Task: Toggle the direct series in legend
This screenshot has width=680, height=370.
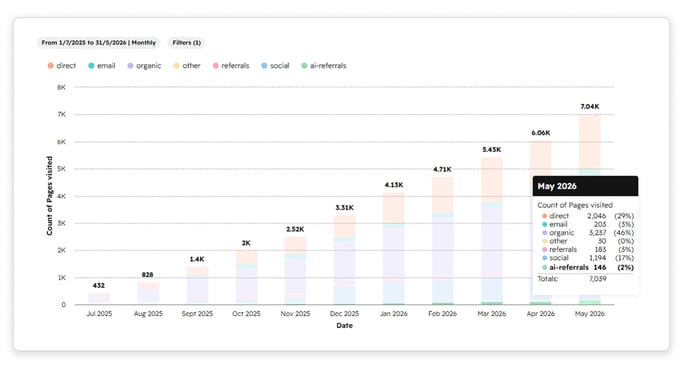Action: (62, 66)
